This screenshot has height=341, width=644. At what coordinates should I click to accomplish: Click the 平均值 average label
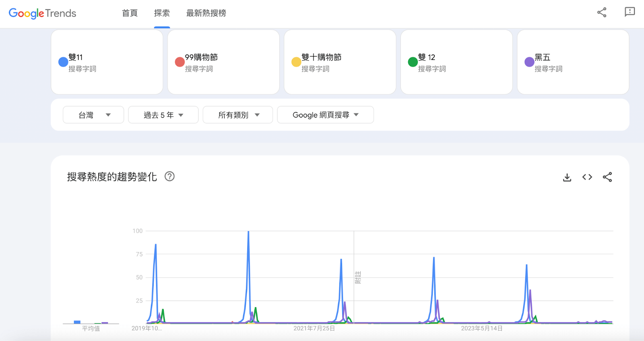(91, 329)
